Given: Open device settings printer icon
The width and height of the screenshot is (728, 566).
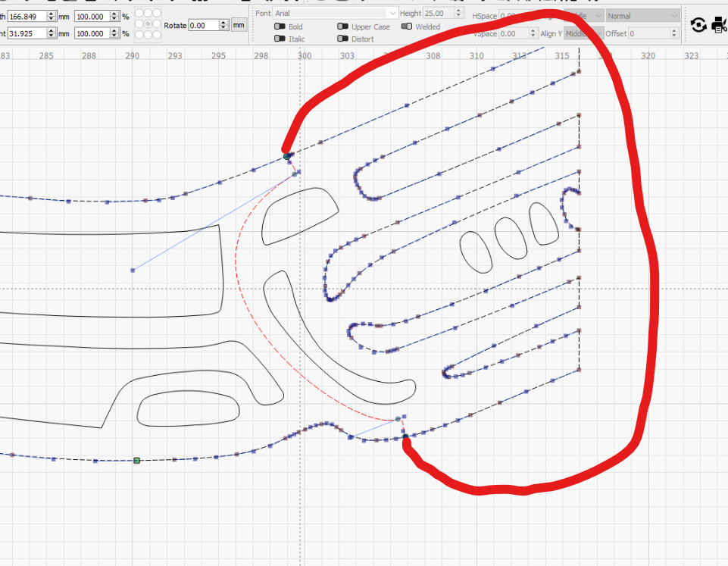Looking at the screenshot, I should click(719, 24).
